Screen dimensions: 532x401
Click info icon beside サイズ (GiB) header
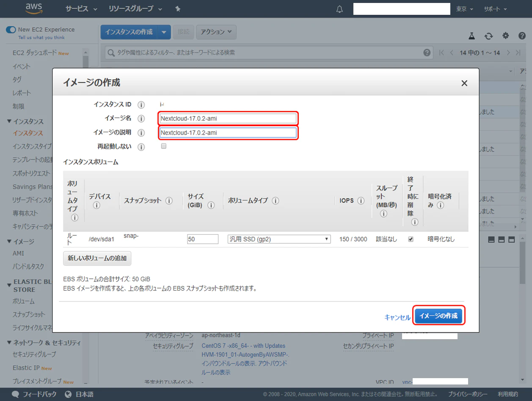pyautogui.click(x=211, y=205)
